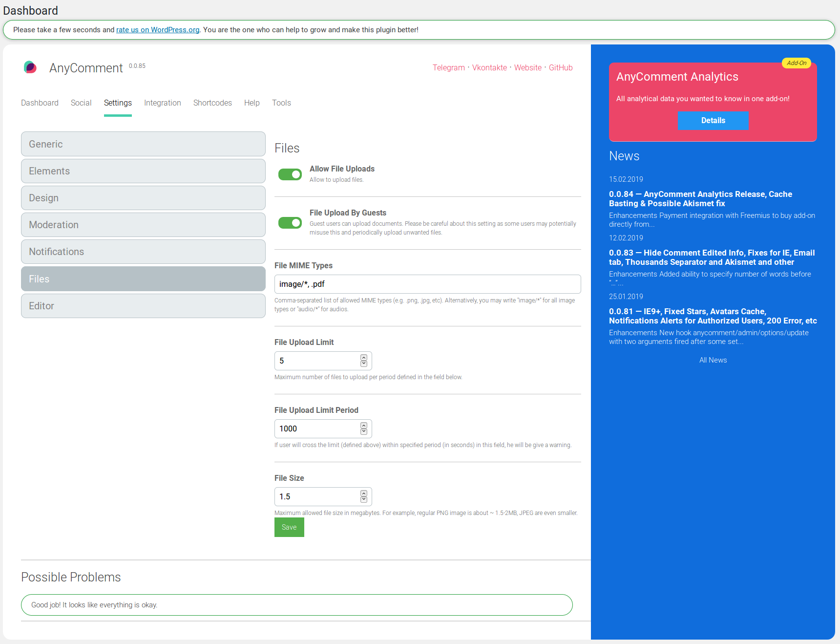Image resolution: width=840 pixels, height=644 pixels.
Task: Select the Moderation settings section
Action: [x=143, y=225]
